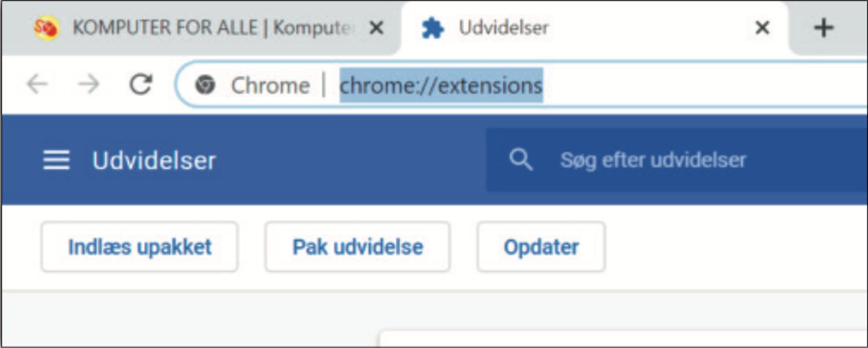Focus the Søg efter udvidelser search field

coord(677,160)
